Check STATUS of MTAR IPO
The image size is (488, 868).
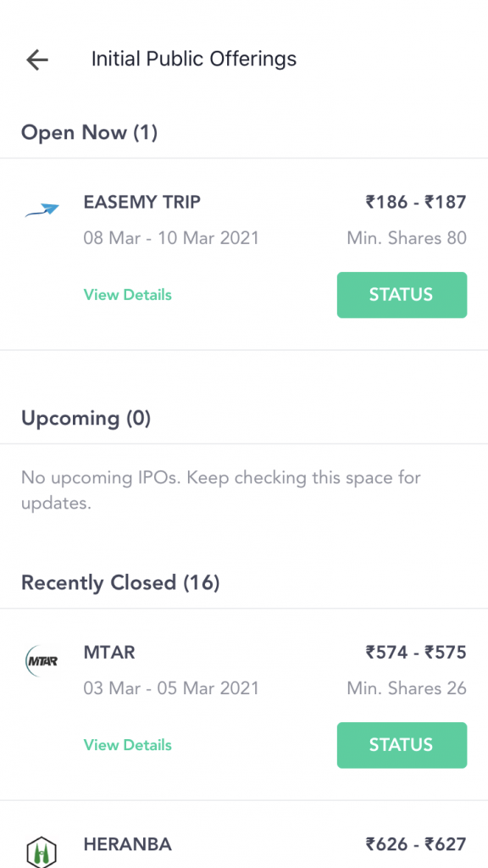pyautogui.click(x=402, y=744)
